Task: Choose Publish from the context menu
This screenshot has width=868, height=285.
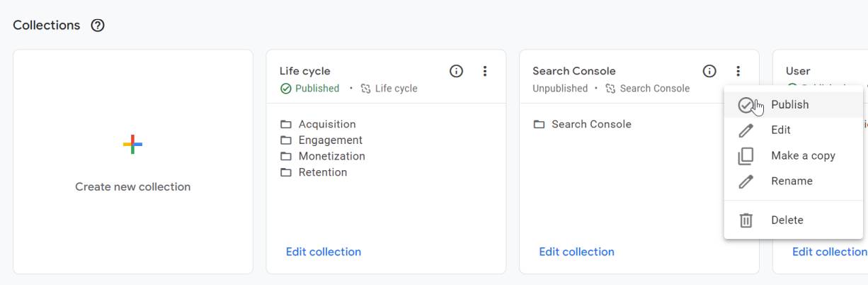Action: tap(794, 105)
